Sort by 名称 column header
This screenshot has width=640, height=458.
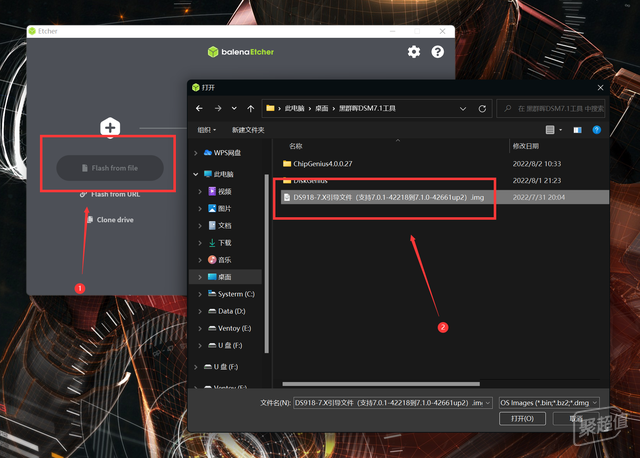point(296,146)
